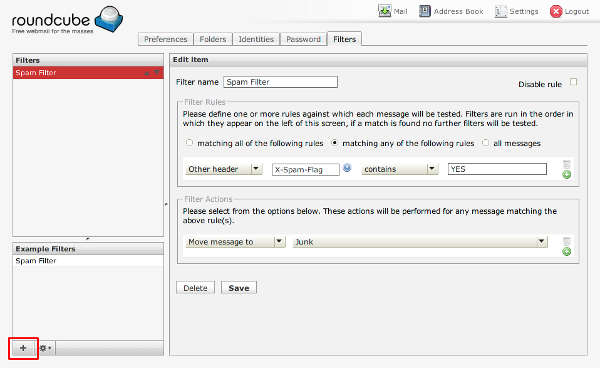Image resolution: width=600 pixels, height=368 pixels.
Task: Open the Move message to dropdown
Action: tap(235, 242)
